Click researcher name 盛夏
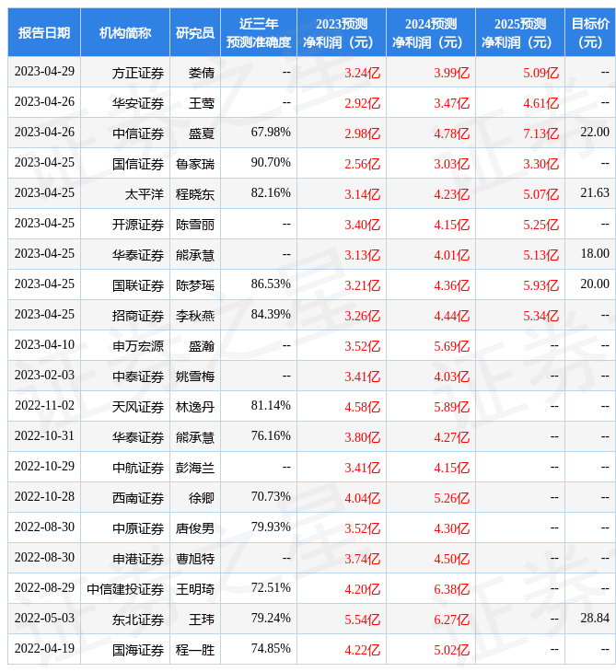This screenshot has height=672, width=616. point(202,133)
